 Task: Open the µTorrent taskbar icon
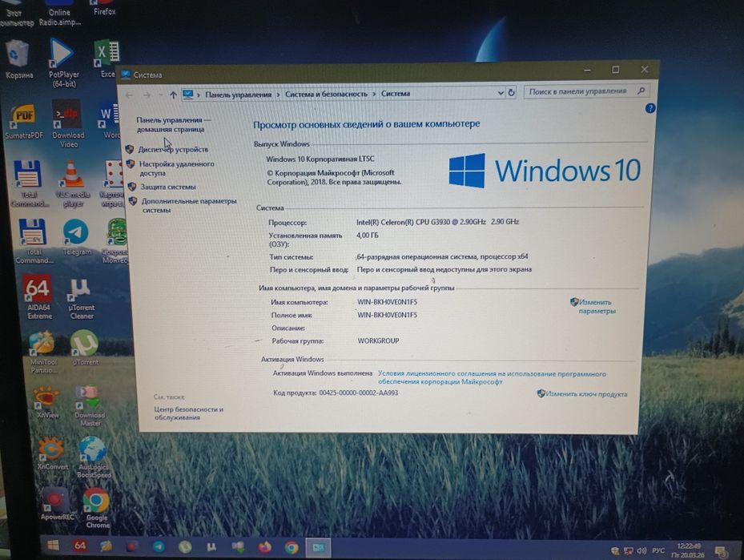click(x=185, y=547)
